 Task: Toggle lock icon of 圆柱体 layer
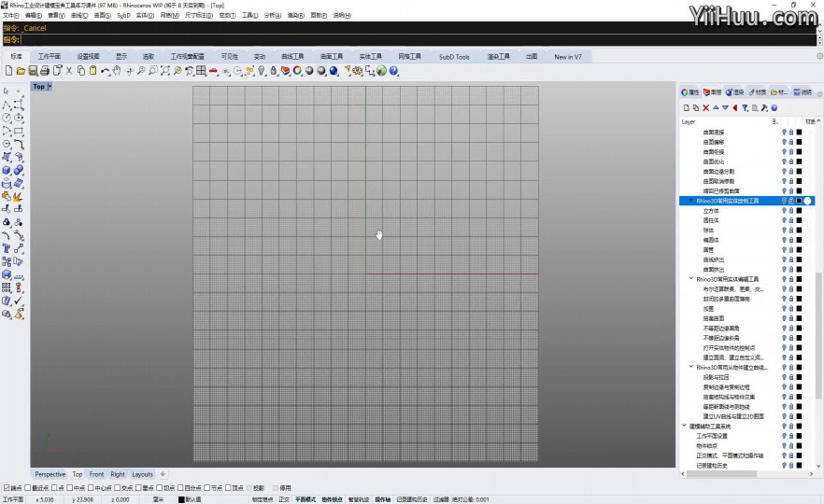tap(791, 220)
